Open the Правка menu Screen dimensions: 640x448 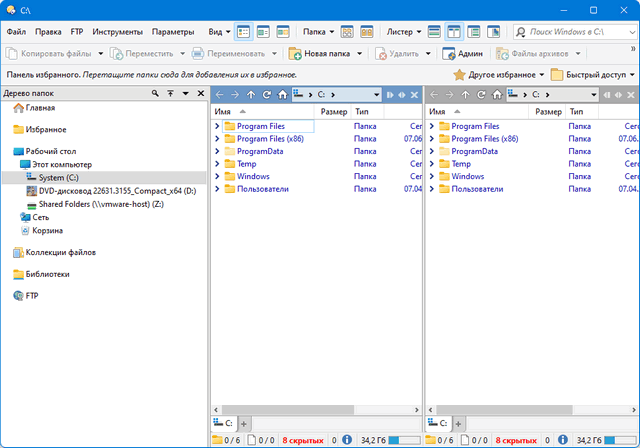(48, 31)
